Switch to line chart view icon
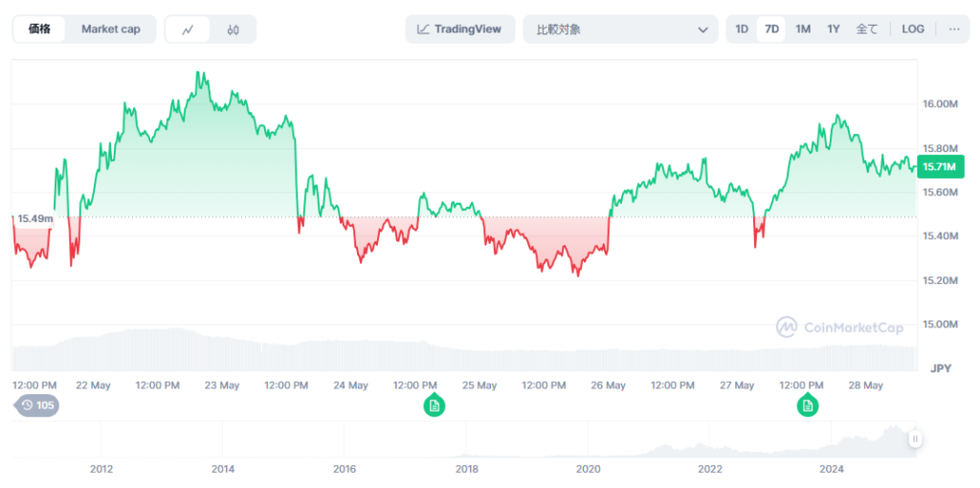Viewport: 980px width, 488px height. [x=188, y=30]
